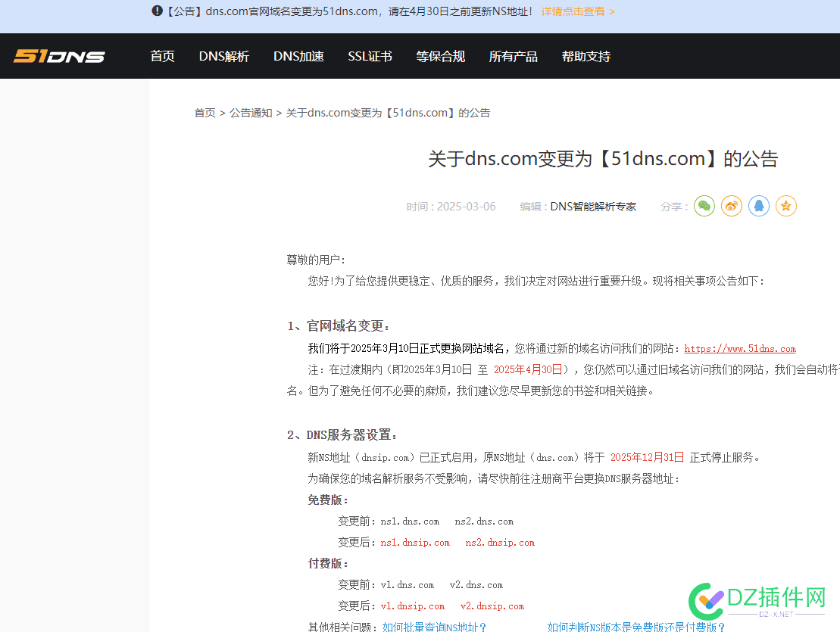Click the v1.dns.com old address
This screenshot has width=840, height=632.
[408, 585]
